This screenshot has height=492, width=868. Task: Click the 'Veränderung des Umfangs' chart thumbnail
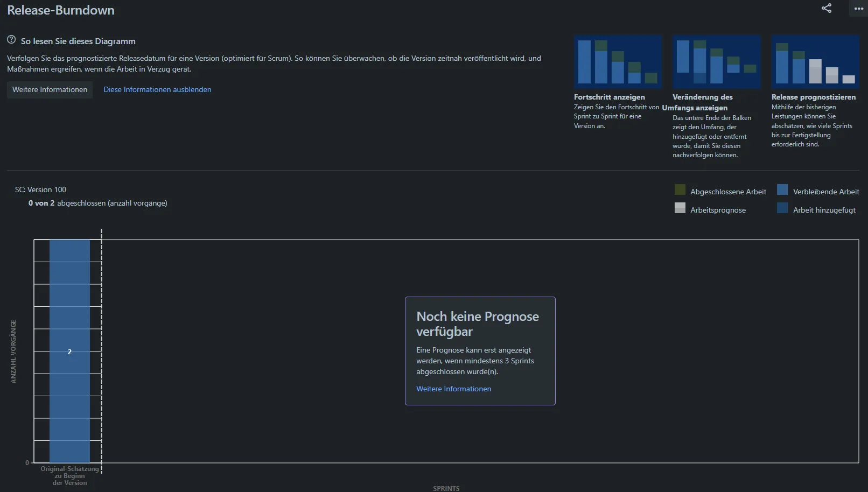716,61
